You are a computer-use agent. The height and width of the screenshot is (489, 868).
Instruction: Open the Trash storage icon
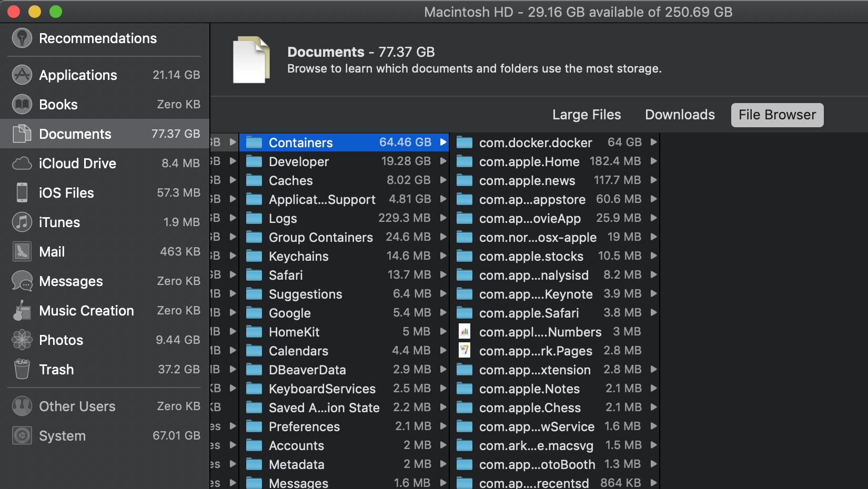pos(22,369)
